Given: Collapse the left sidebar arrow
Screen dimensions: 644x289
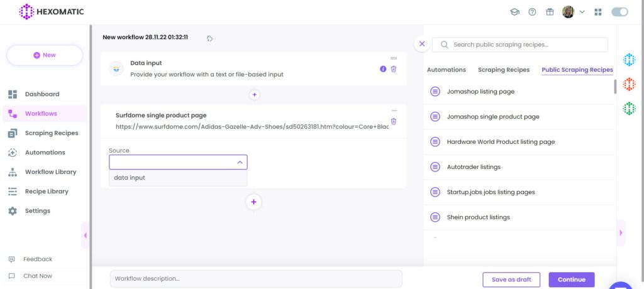Looking at the screenshot, I should [85, 236].
